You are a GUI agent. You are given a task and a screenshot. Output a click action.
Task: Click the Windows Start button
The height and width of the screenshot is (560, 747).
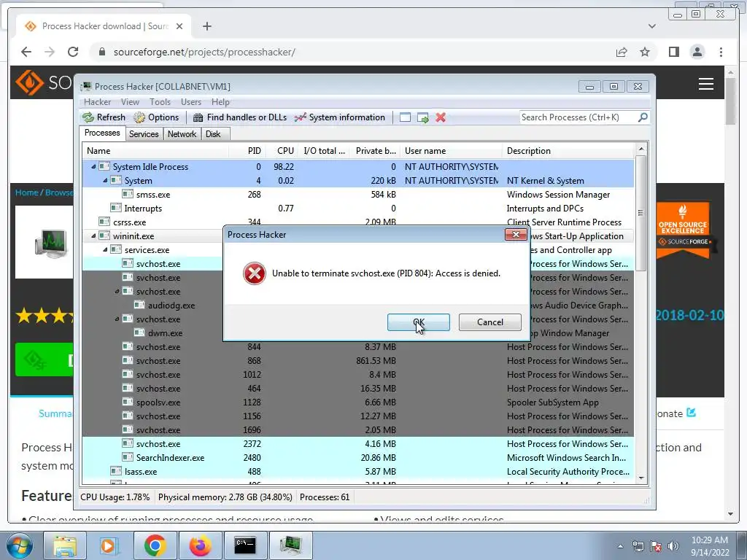20,545
